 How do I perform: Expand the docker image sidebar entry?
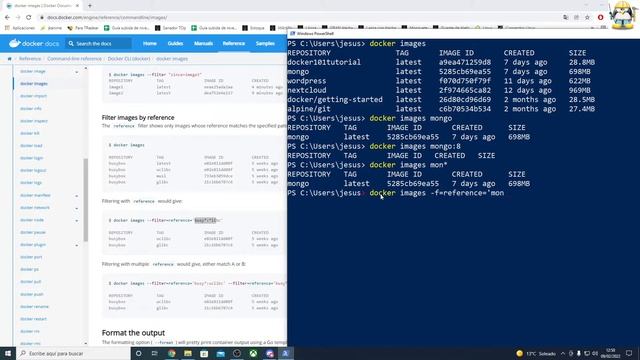point(77,72)
